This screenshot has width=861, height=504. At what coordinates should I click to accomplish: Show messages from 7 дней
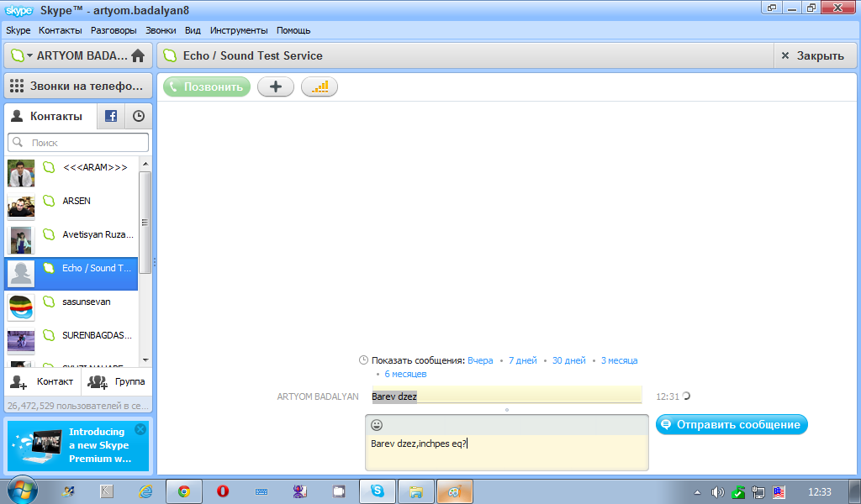pyautogui.click(x=523, y=360)
